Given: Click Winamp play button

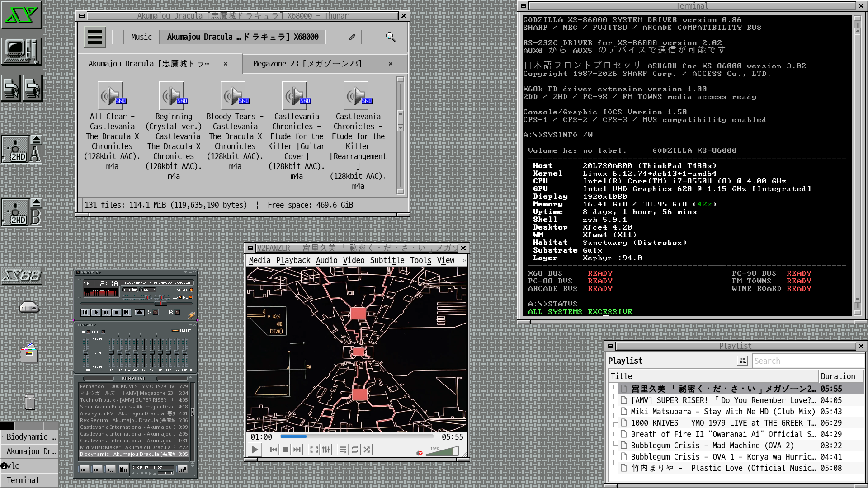Looking at the screenshot, I should [x=96, y=312].
